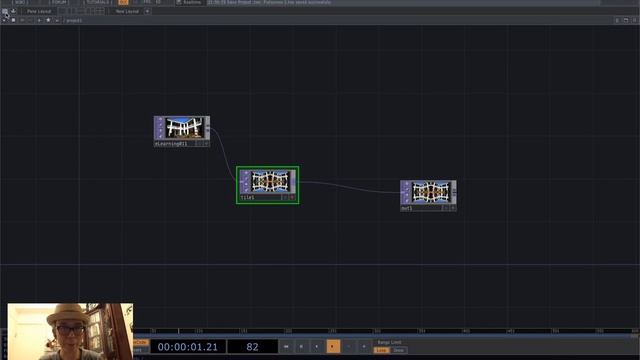Toggle the Realtime checkbox in top bar

[x=179, y=2]
